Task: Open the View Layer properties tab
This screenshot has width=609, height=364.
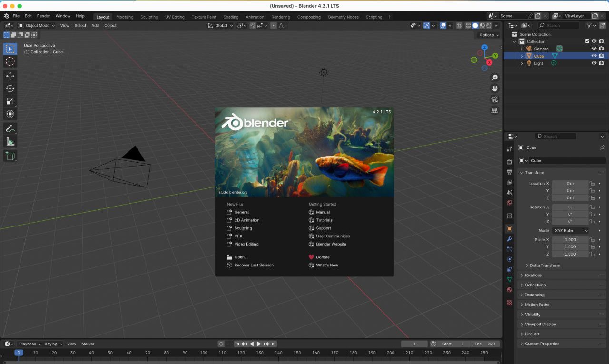Action: click(510, 182)
